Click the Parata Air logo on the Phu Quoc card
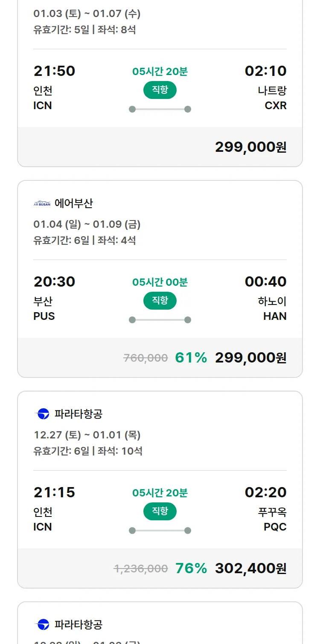Image resolution: width=320 pixels, height=644 pixels. point(42,414)
